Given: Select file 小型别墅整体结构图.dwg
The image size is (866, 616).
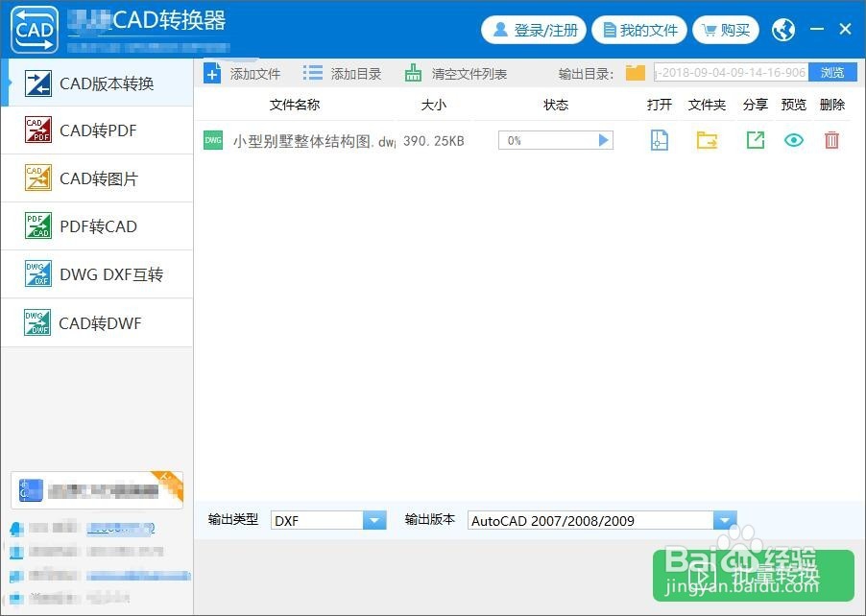Looking at the screenshot, I should (x=314, y=141).
